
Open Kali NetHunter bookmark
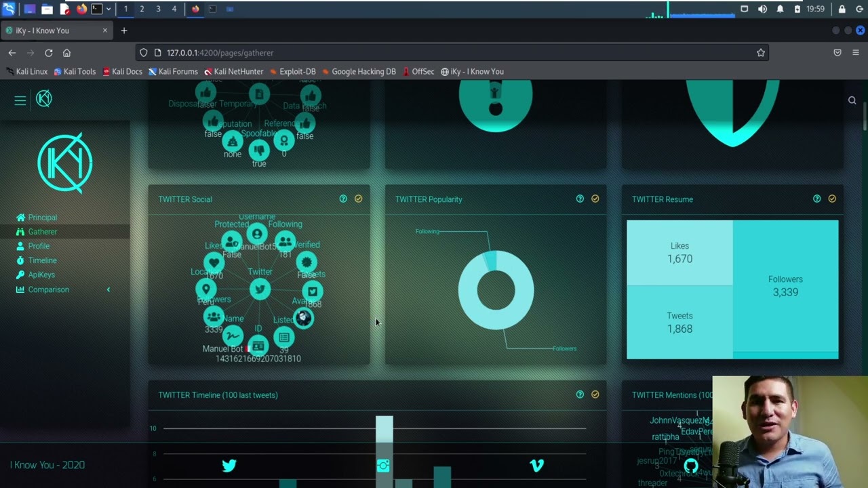point(233,72)
